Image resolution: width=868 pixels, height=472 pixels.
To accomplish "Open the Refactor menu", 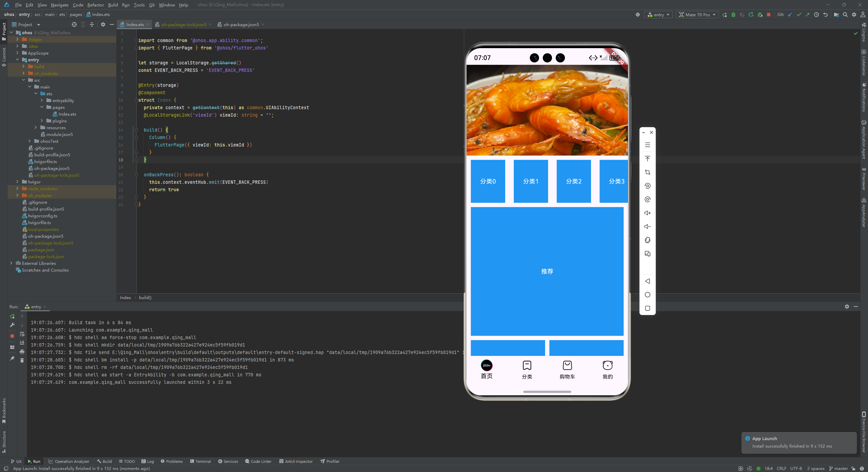I will pos(95,5).
